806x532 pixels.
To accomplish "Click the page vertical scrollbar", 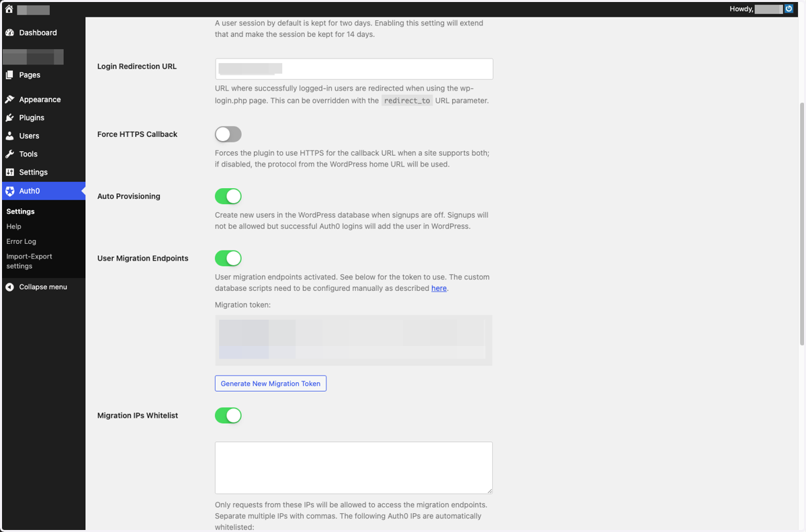I will pyautogui.click(x=801, y=224).
